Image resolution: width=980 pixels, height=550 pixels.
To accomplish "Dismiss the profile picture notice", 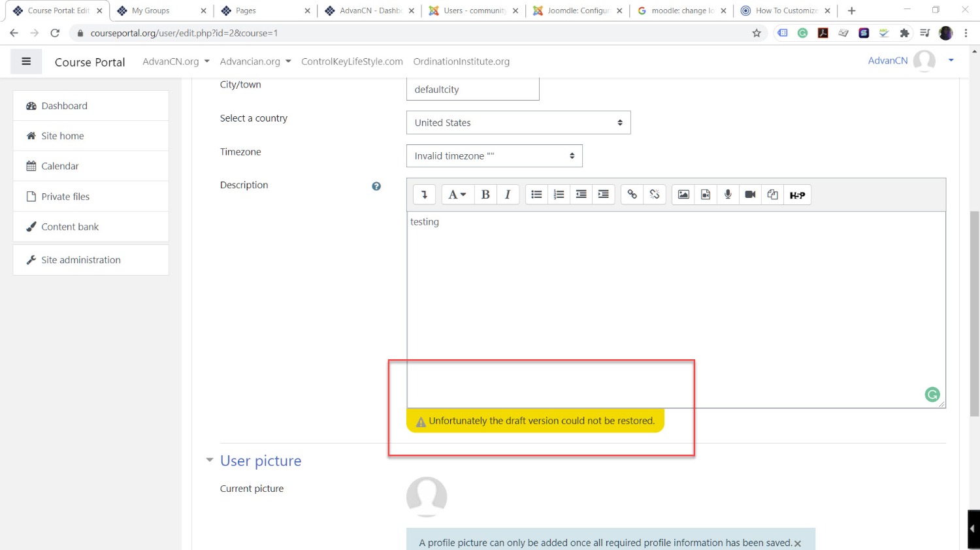I will [x=798, y=543].
